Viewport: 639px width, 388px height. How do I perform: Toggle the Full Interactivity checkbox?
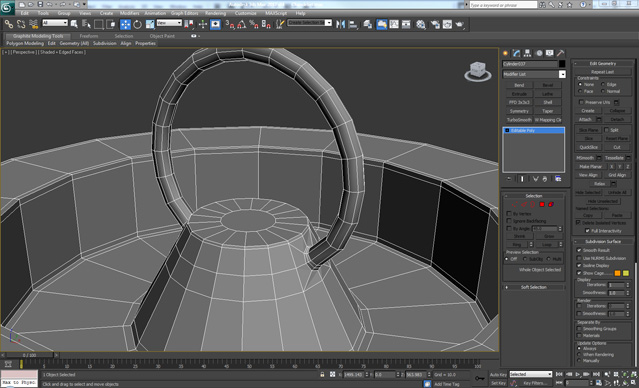click(587, 231)
